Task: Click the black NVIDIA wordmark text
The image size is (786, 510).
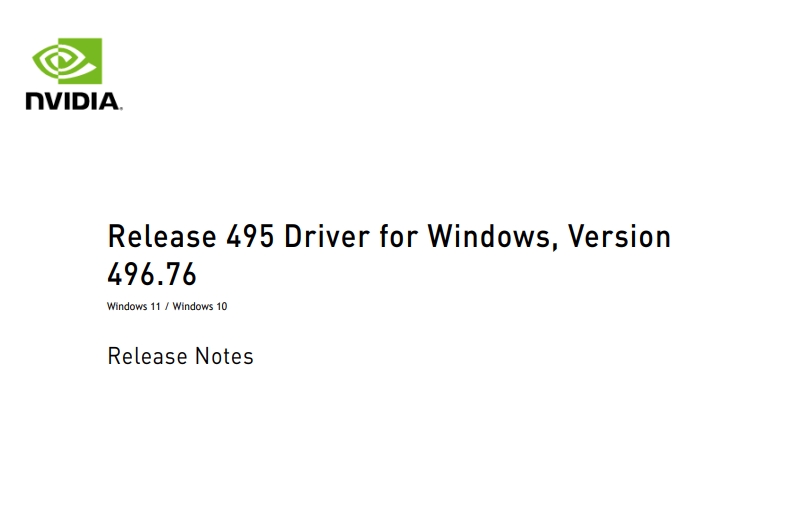Action: (x=74, y=101)
